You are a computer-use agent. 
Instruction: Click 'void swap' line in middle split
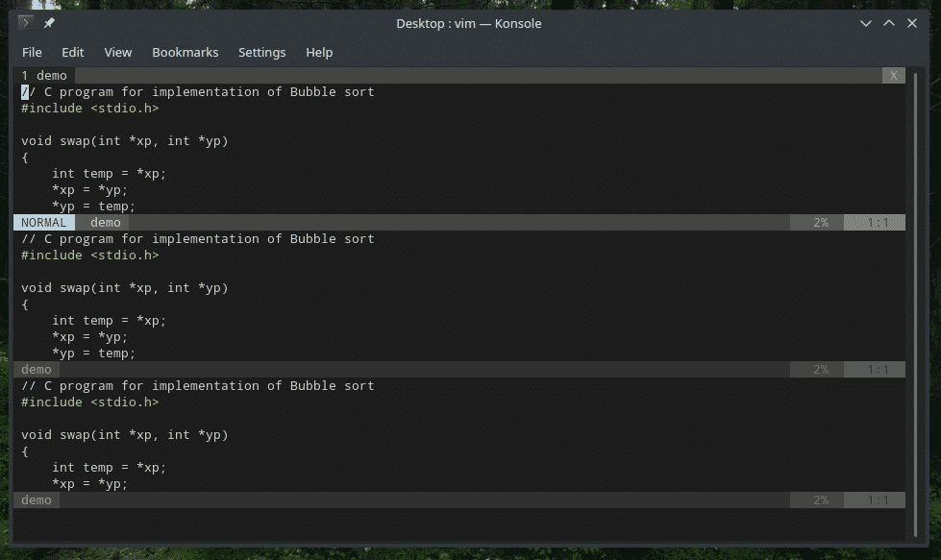point(125,288)
